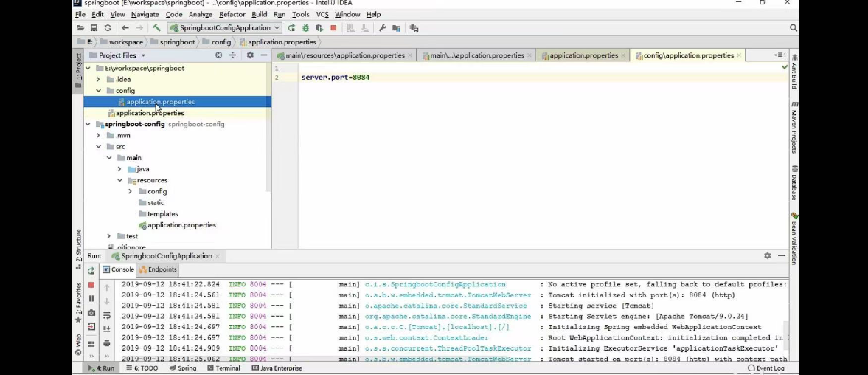Image resolution: width=868 pixels, height=375 pixels.
Task: Open the Maven Projects side panel
Action: [x=795, y=128]
